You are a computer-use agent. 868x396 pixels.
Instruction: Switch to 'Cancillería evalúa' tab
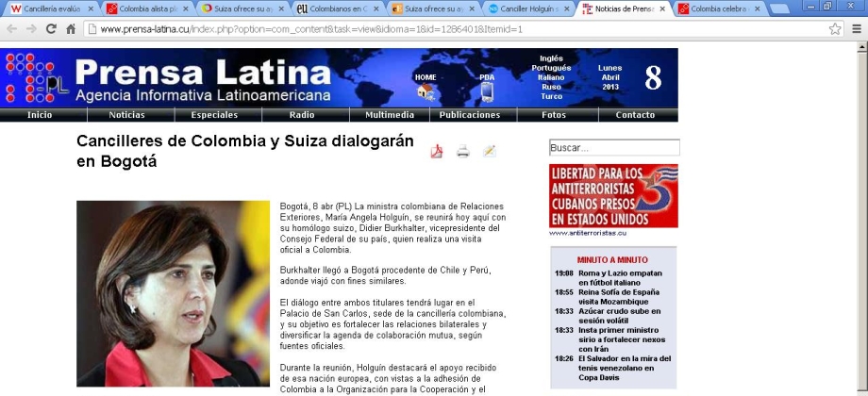point(51,8)
